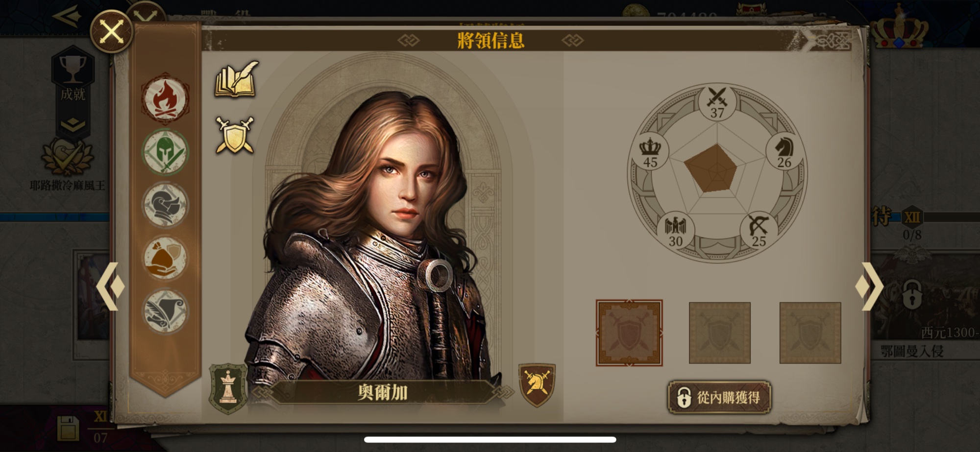Tap the archery bow stat 25
The width and height of the screenshot is (980, 452).
(x=758, y=231)
